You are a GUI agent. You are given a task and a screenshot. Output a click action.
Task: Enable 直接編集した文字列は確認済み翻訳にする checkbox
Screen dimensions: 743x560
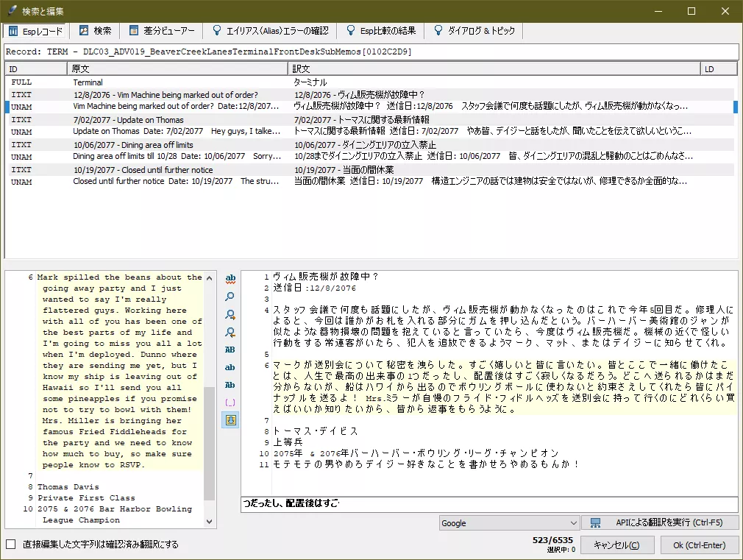click(x=11, y=545)
